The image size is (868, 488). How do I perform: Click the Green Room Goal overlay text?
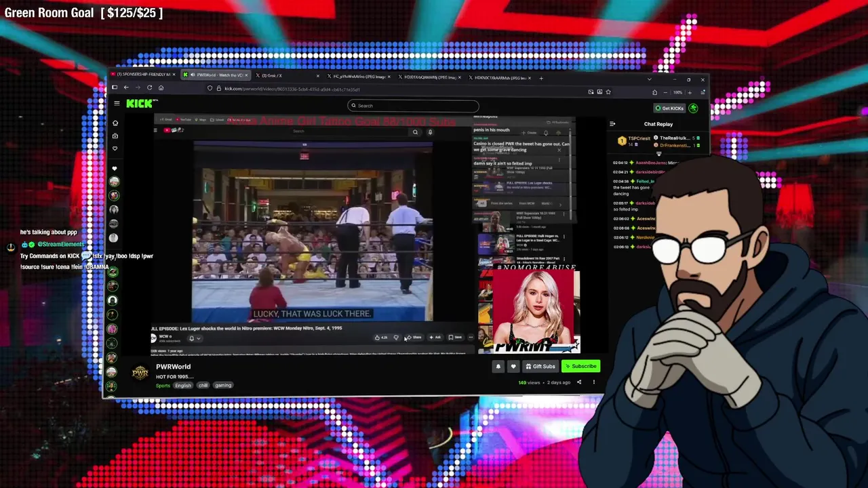(83, 13)
